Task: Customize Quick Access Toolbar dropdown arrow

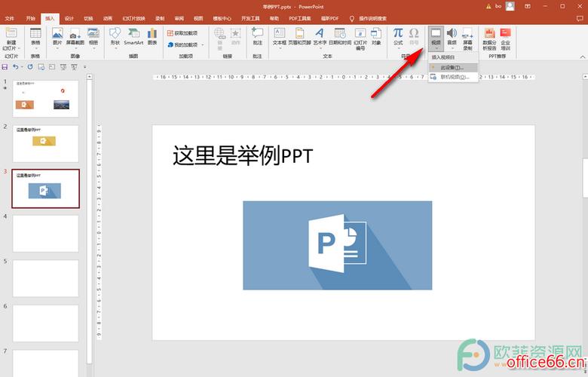Action: pyautogui.click(x=84, y=67)
